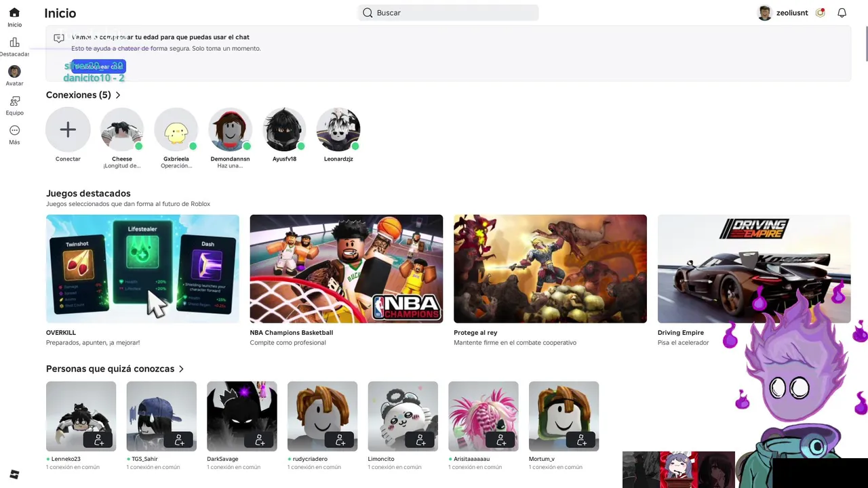The image size is (868, 488).
Task: Open TGS_Sahir suggested profile picture
Action: 161,416
